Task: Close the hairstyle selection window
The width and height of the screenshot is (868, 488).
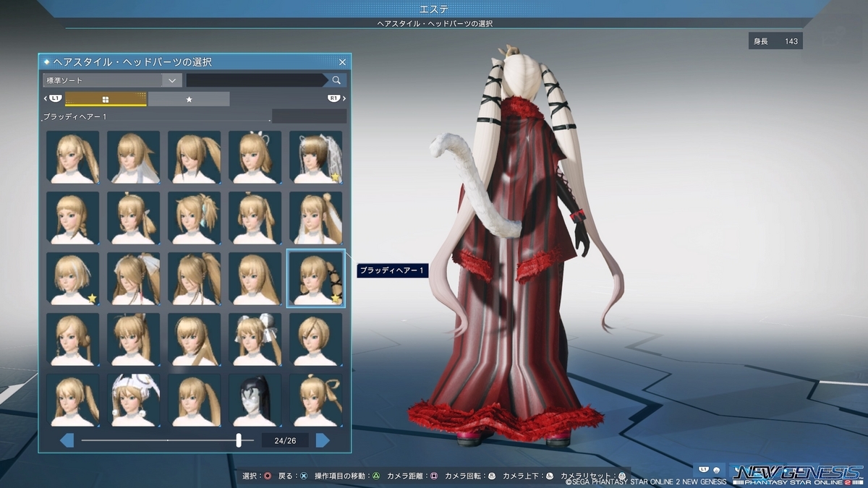Action: pos(342,62)
